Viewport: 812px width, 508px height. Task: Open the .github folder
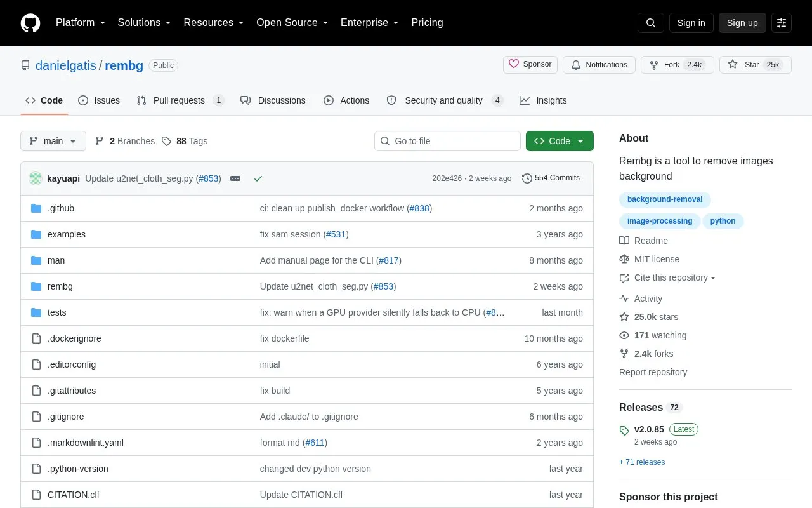coord(61,208)
